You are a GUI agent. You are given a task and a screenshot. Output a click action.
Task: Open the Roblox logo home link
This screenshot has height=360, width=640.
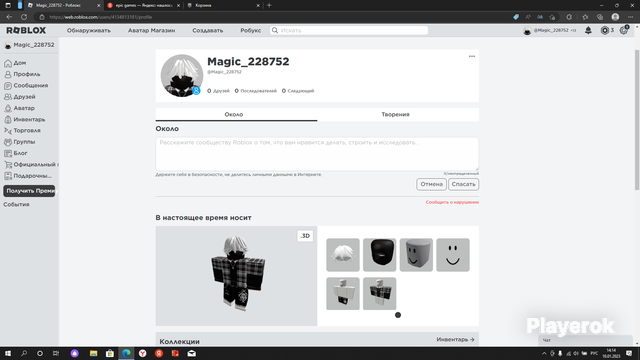[x=26, y=31]
